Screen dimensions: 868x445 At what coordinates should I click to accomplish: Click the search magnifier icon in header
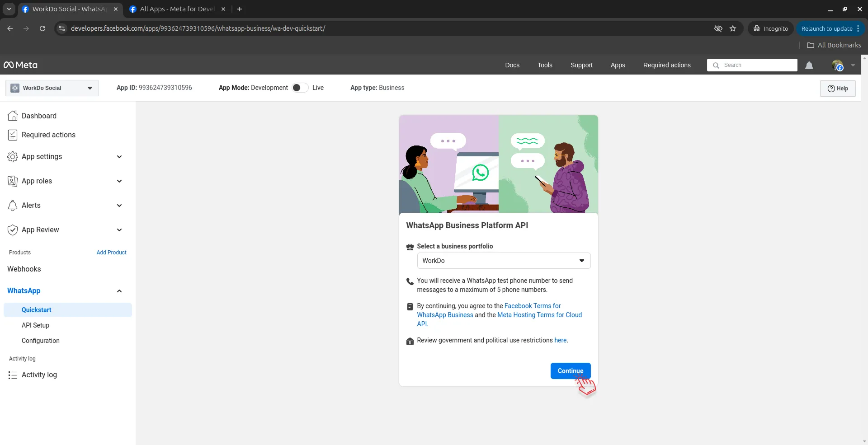716,66
